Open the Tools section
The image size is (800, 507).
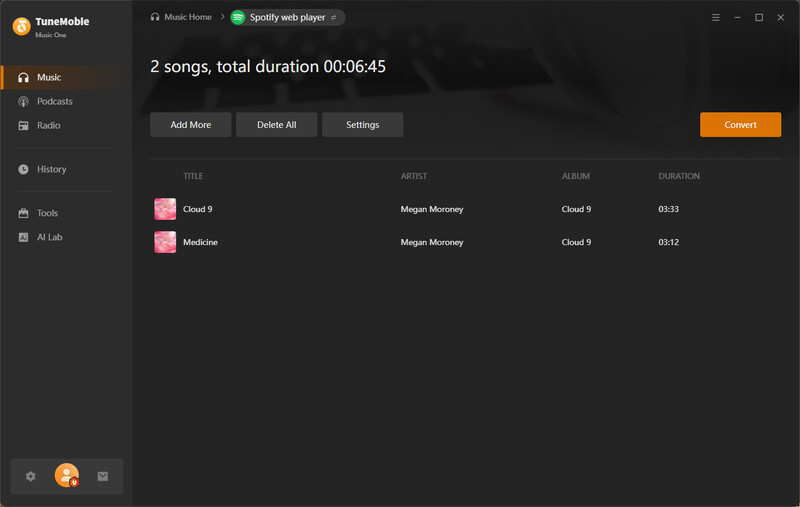click(66, 213)
